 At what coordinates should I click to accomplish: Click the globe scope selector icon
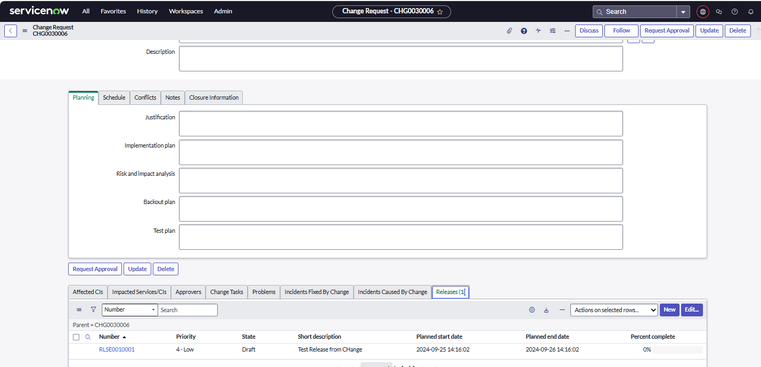click(703, 12)
